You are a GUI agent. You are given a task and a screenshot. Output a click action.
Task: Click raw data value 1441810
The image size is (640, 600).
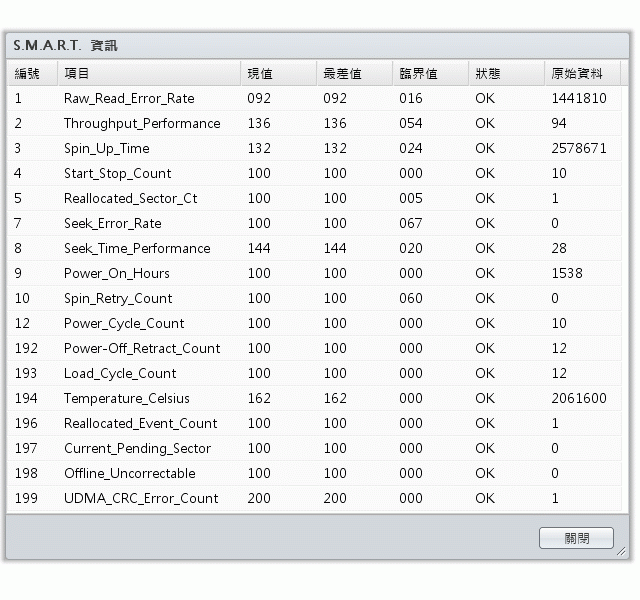[579, 98]
